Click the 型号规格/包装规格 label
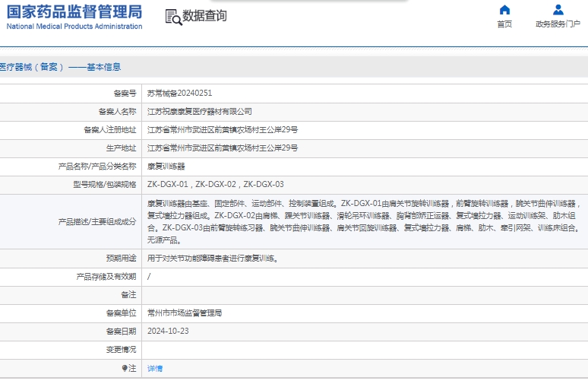Image resolution: width=588 pixels, height=384 pixels. [105, 184]
